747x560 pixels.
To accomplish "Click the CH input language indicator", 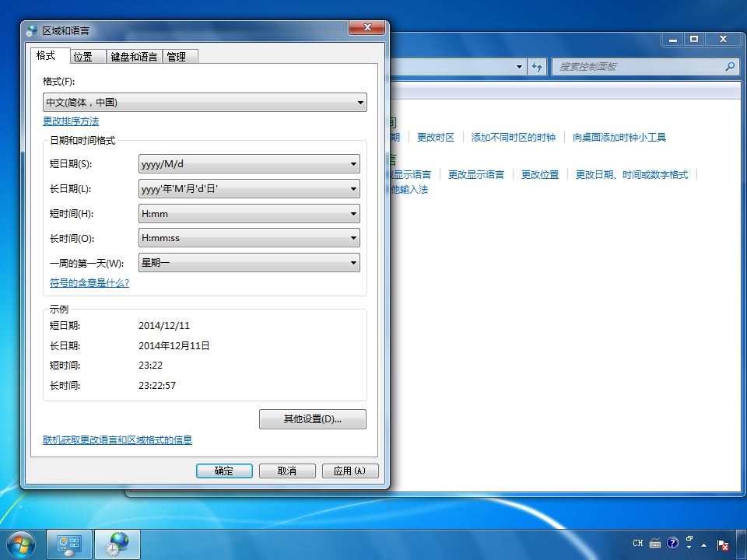I will pos(637,544).
